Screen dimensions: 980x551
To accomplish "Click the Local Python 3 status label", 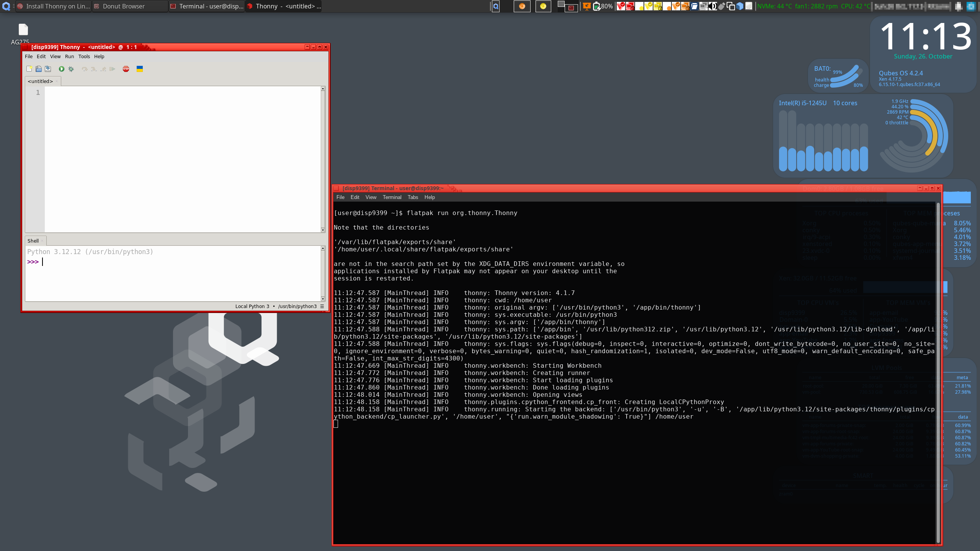I will (x=252, y=306).
